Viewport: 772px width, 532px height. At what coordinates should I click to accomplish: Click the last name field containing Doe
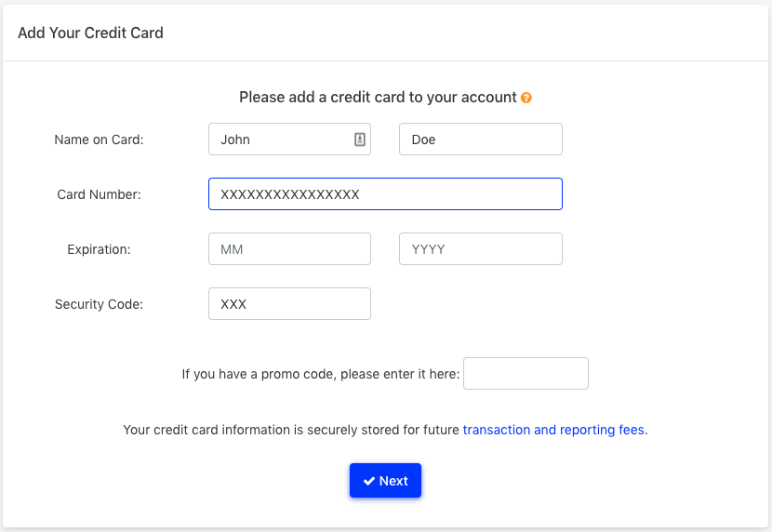coord(481,140)
